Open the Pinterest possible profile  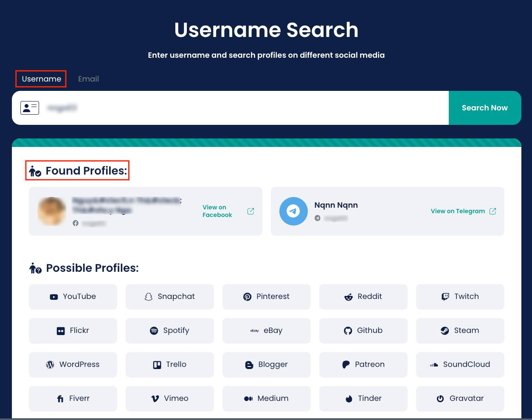pos(267,297)
